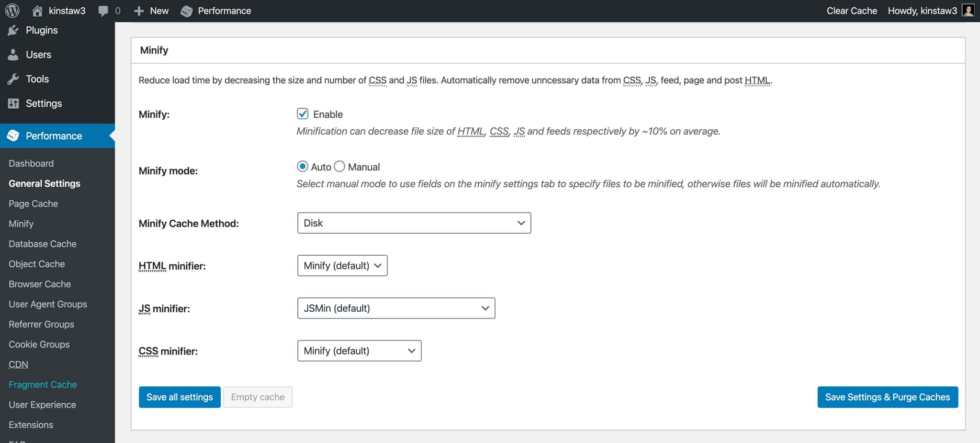Image resolution: width=980 pixels, height=443 pixels.
Task: Go to Fragment Cache settings
Action: [42, 384]
